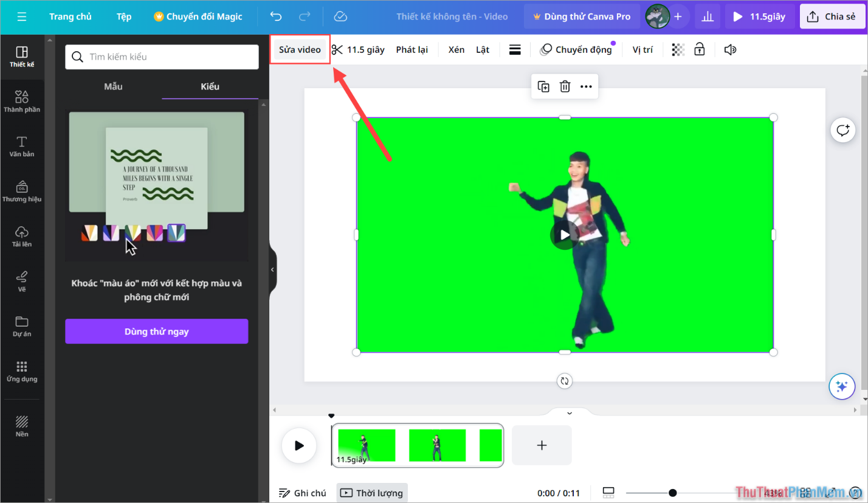Open the Chia sẻ sharing options

point(832,16)
